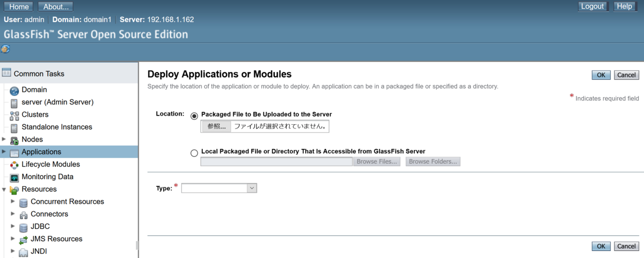Open Standalone Instances tree item
This screenshot has width=644, height=258.
[x=57, y=127]
